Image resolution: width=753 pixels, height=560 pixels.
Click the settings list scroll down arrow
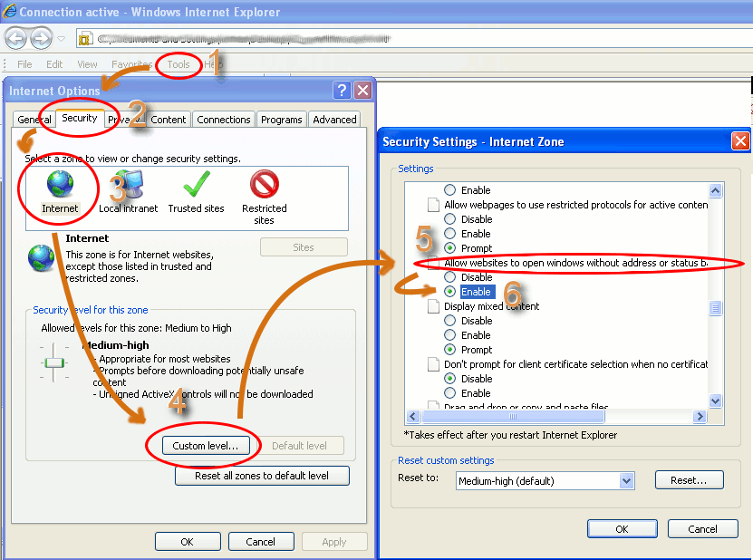[715, 401]
